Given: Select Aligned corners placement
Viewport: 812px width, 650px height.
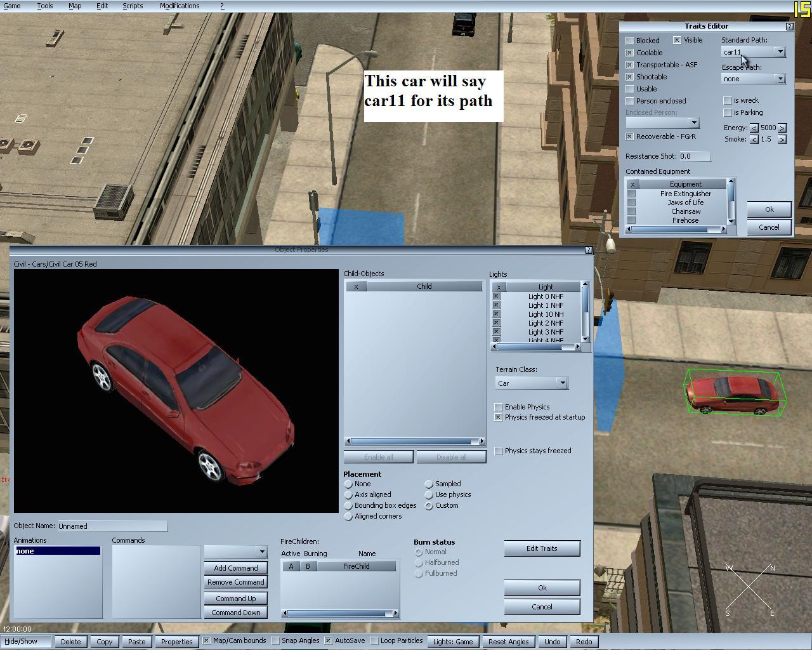Looking at the screenshot, I should tap(348, 516).
